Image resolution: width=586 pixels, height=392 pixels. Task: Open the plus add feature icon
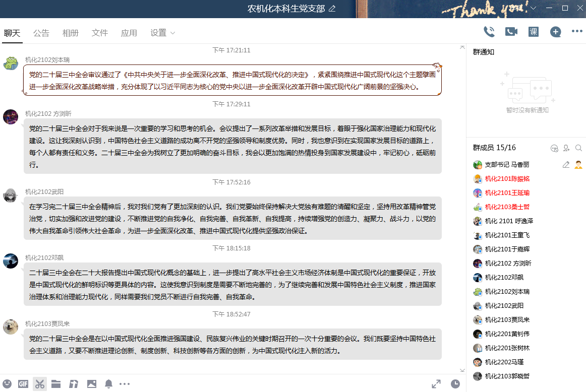pyautogui.click(x=555, y=31)
